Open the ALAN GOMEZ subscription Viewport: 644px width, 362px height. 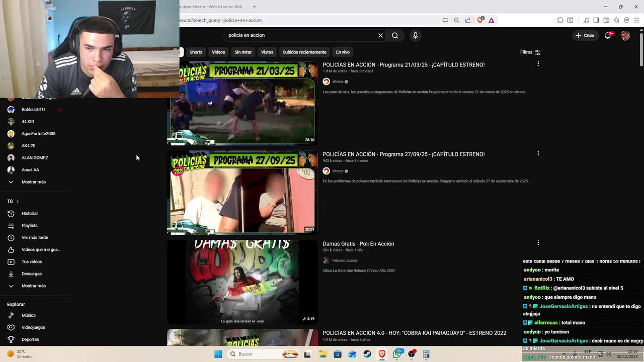tap(35, 158)
